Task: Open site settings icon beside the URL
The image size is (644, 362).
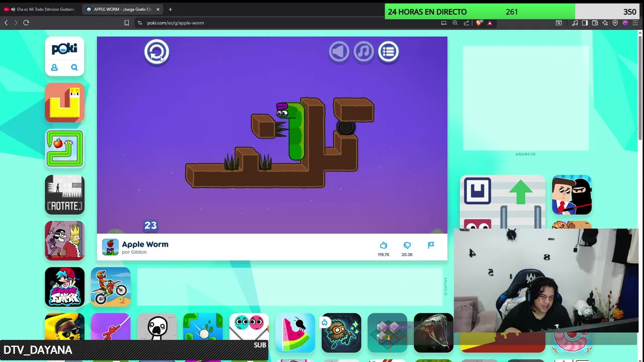Action: (139, 23)
